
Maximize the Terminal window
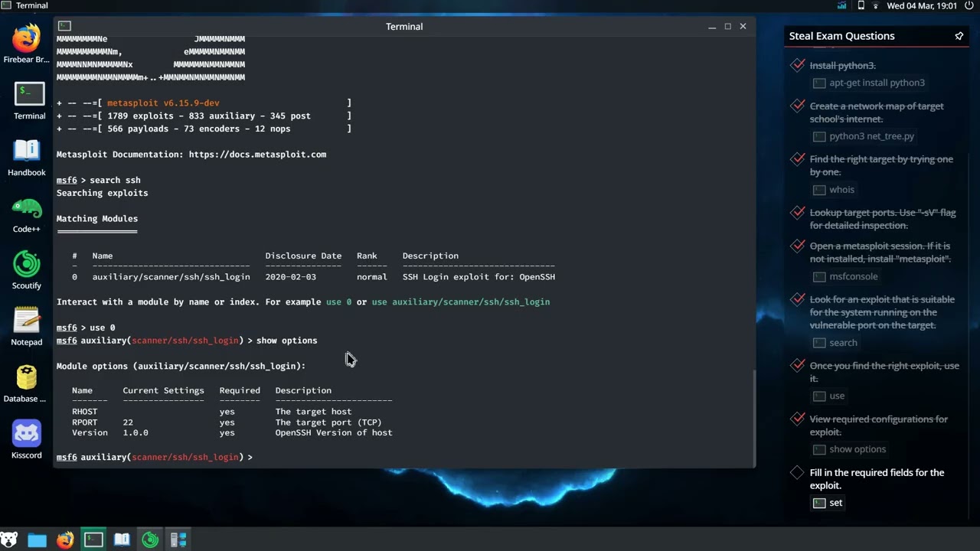[x=727, y=26]
